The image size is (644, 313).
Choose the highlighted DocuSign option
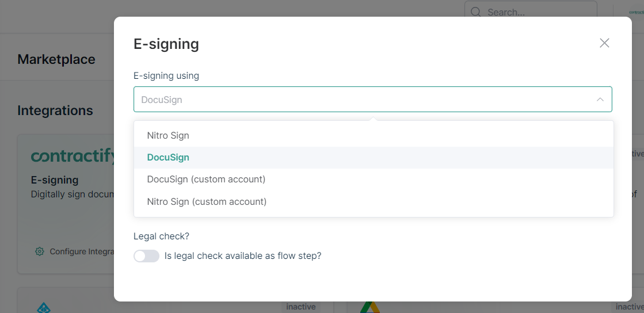pos(374,158)
